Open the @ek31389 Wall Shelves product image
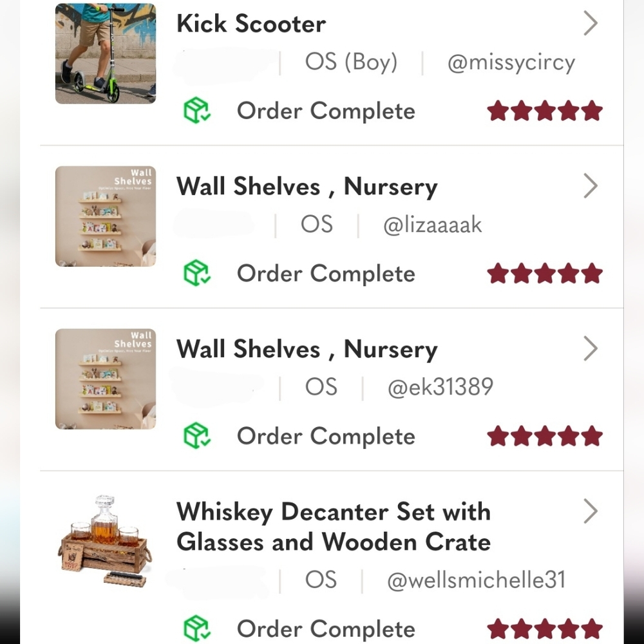 tap(106, 379)
